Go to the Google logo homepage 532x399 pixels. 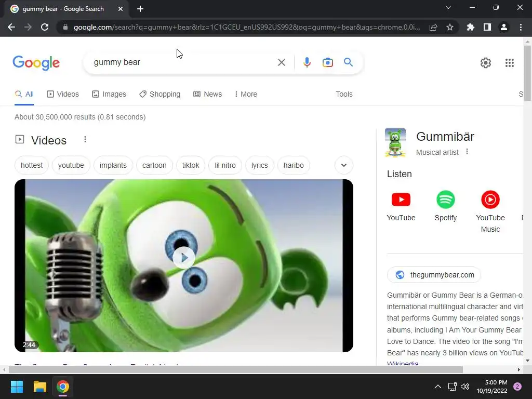pyautogui.click(x=36, y=62)
